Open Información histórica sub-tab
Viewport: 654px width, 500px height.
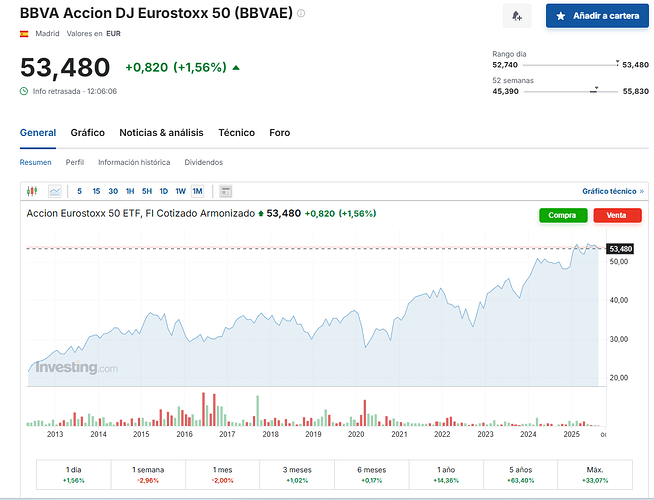pos(134,162)
